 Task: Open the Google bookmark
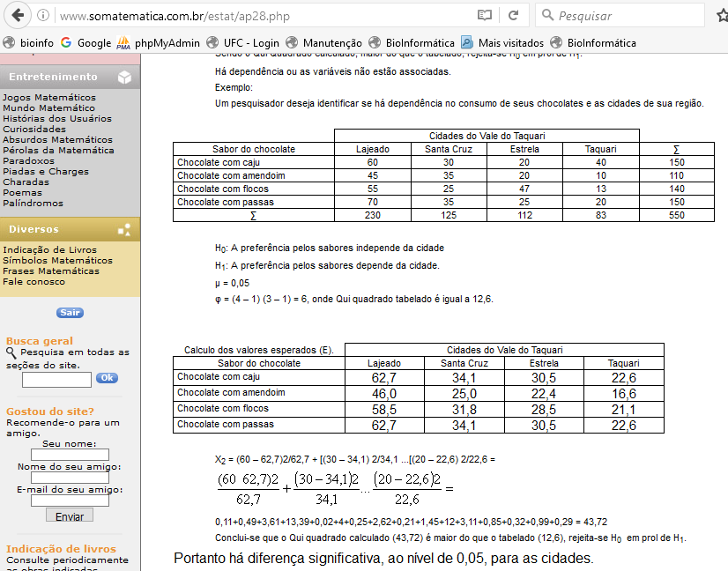pyautogui.click(x=85, y=42)
